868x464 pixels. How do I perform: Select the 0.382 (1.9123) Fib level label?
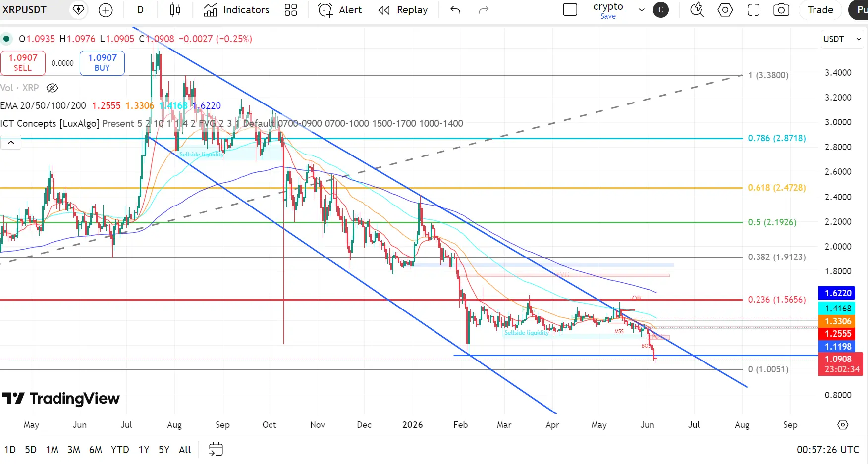777,257
